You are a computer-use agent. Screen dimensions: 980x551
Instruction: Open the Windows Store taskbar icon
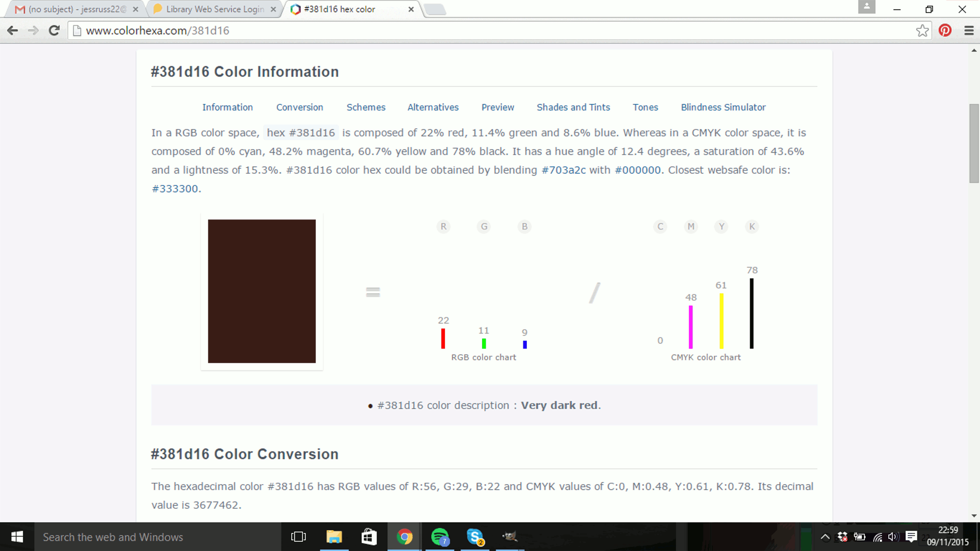(369, 537)
